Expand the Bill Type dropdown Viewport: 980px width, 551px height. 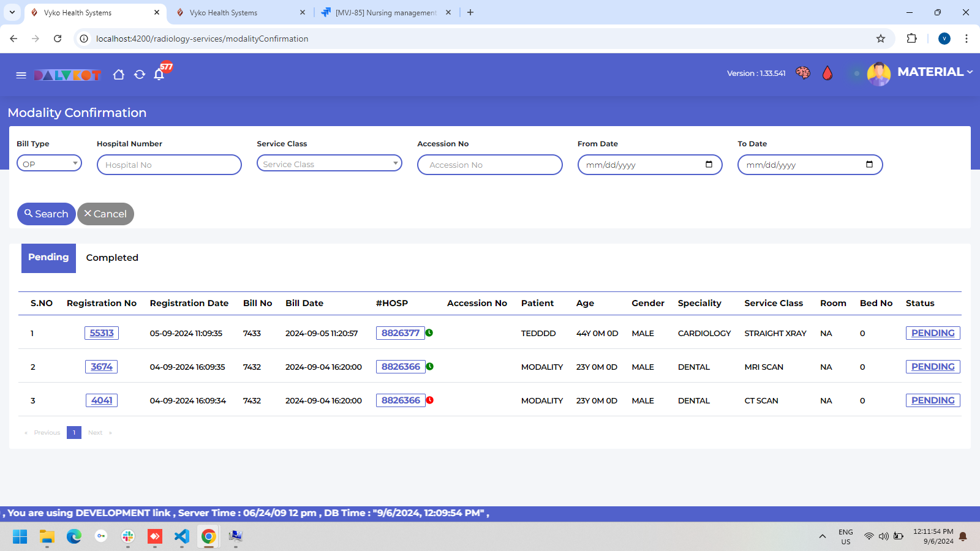point(49,163)
